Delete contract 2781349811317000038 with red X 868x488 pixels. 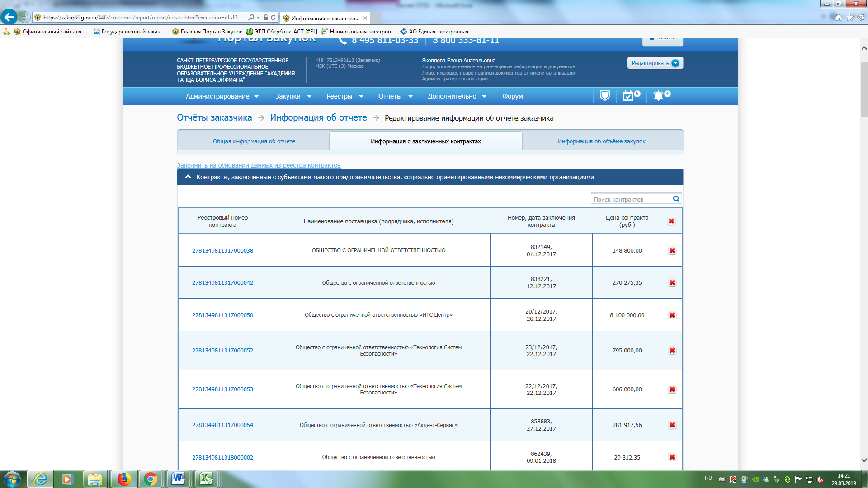(x=672, y=251)
